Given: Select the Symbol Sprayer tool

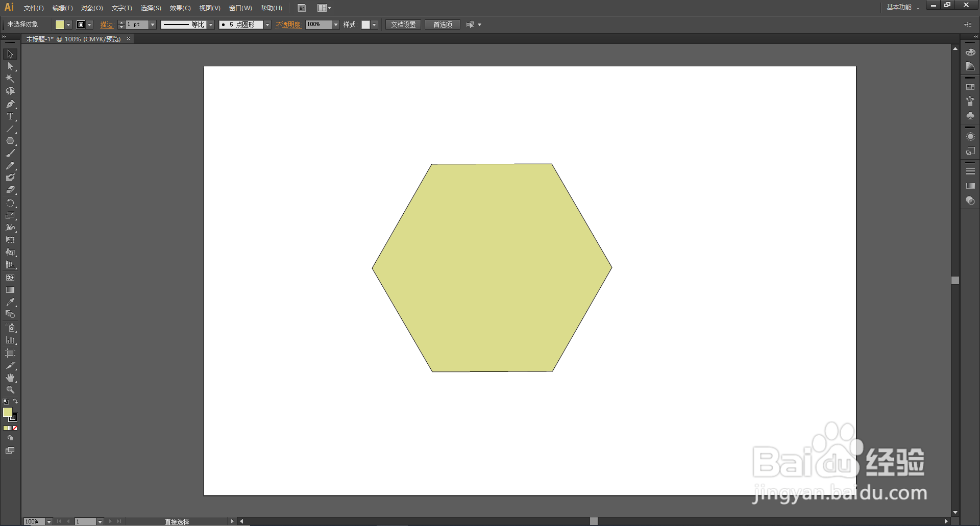Looking at the screenshot, I should tap(10, 328).
